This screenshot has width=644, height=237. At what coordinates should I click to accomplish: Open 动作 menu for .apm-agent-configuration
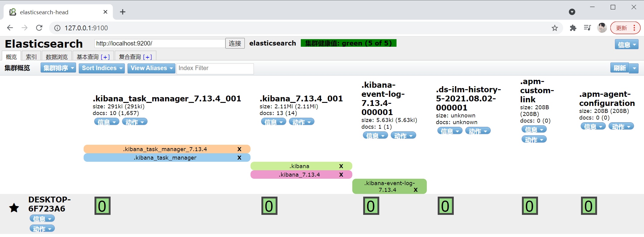(x=621, y=126)
